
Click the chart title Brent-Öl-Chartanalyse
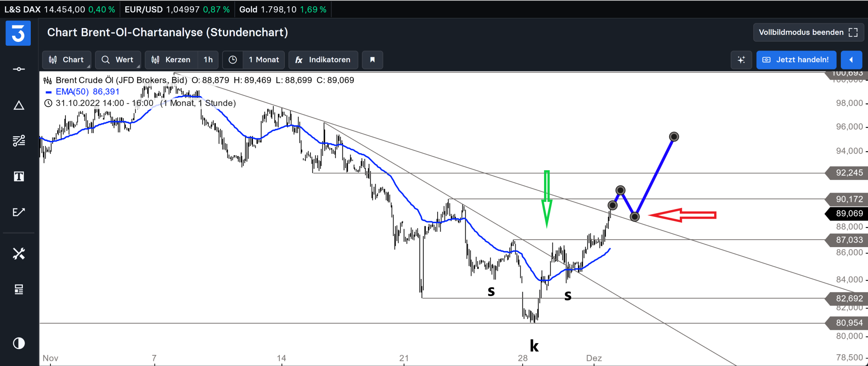pos(168,32)
